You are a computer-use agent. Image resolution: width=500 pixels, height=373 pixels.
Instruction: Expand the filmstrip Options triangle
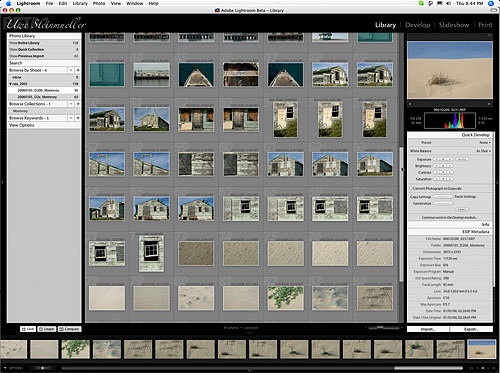coord(5,368)
